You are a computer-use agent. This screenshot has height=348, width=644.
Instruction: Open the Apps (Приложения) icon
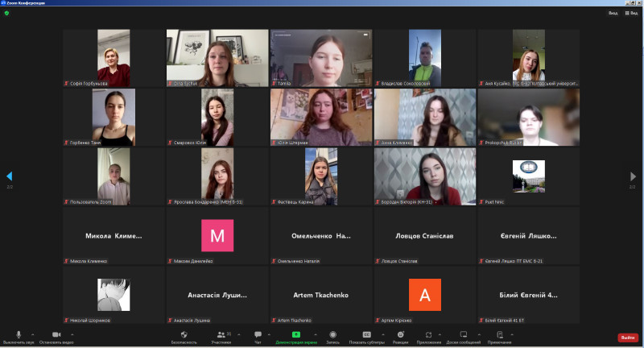(428, 334)
